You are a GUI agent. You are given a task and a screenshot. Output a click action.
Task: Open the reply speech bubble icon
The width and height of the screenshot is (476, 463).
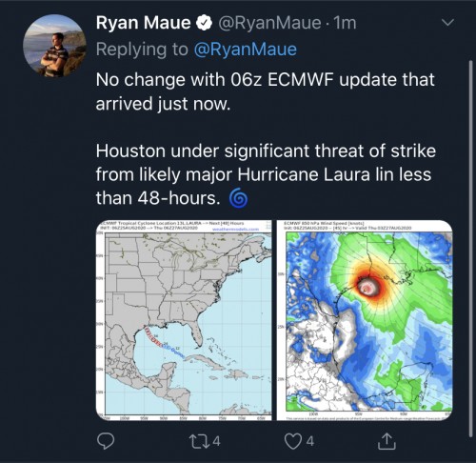point(106,441)
